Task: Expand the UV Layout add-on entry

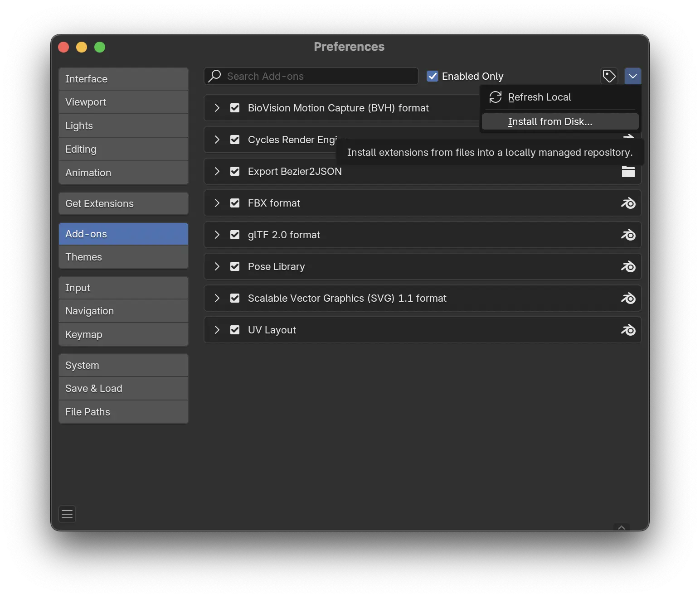Action: (217, 330)
